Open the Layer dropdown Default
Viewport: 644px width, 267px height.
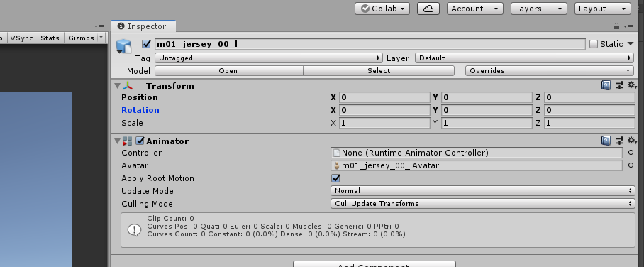524,58
